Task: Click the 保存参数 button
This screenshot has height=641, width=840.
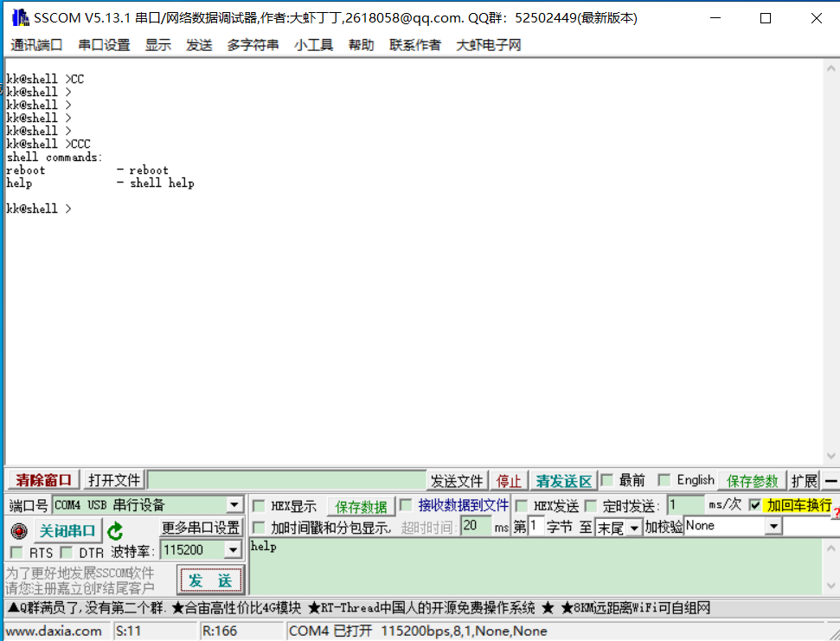Action: click(752, 481)
